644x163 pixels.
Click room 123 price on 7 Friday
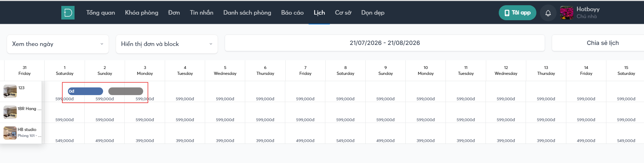305,99
